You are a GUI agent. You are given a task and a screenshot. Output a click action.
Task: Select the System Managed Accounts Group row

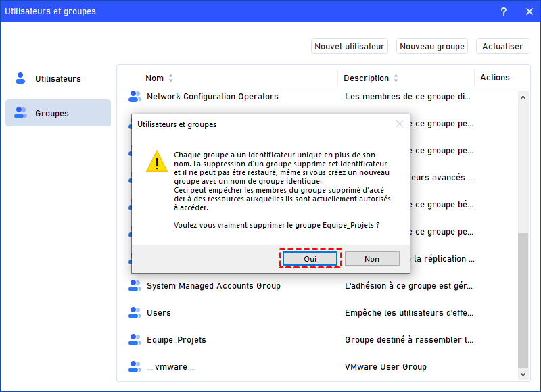click(317, 285)
